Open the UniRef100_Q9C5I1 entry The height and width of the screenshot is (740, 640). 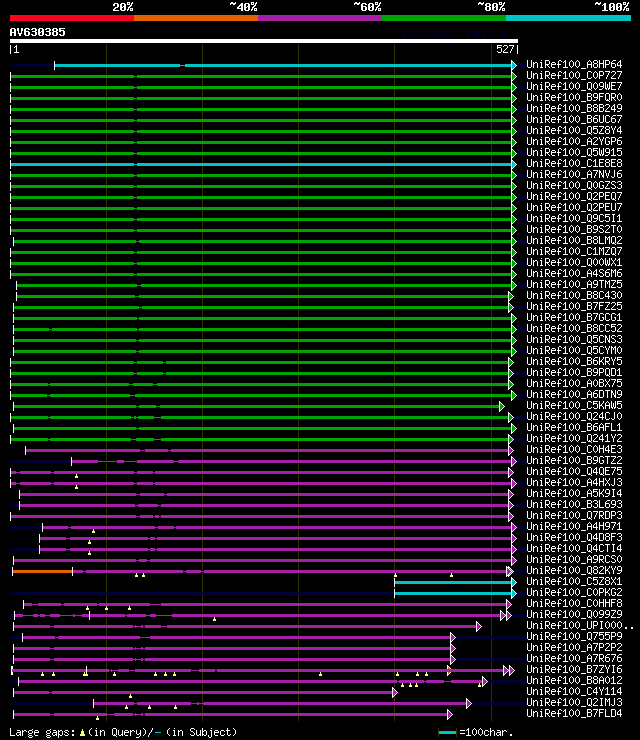point(574,219)
